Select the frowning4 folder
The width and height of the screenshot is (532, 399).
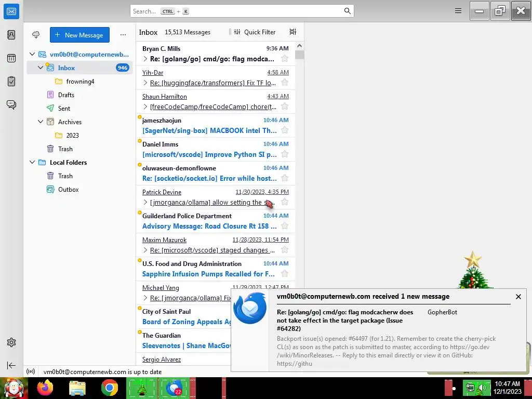79,81
